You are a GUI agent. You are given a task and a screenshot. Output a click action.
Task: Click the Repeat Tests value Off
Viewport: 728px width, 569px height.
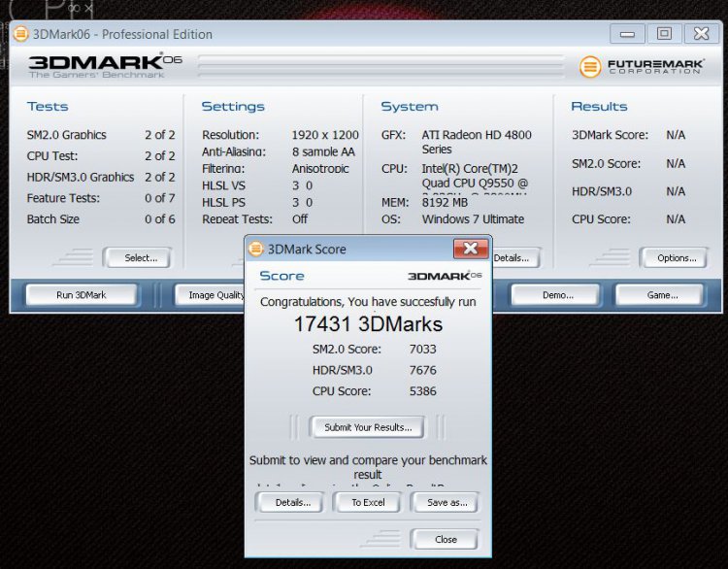pyautogui.click(x=300, y=218)
